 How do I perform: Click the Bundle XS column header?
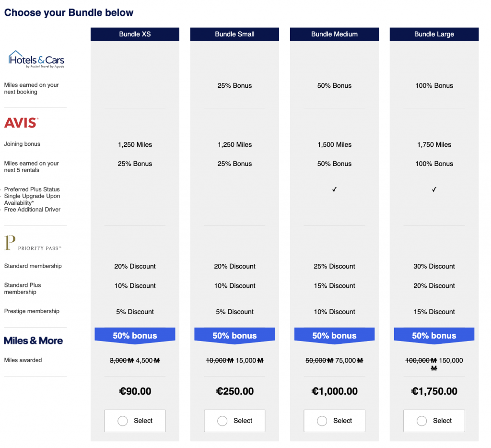135,34
